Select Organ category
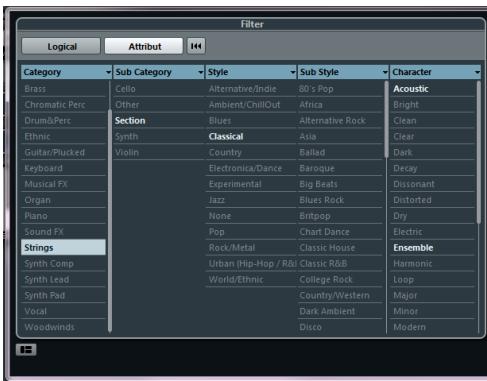 pos(63,200)
